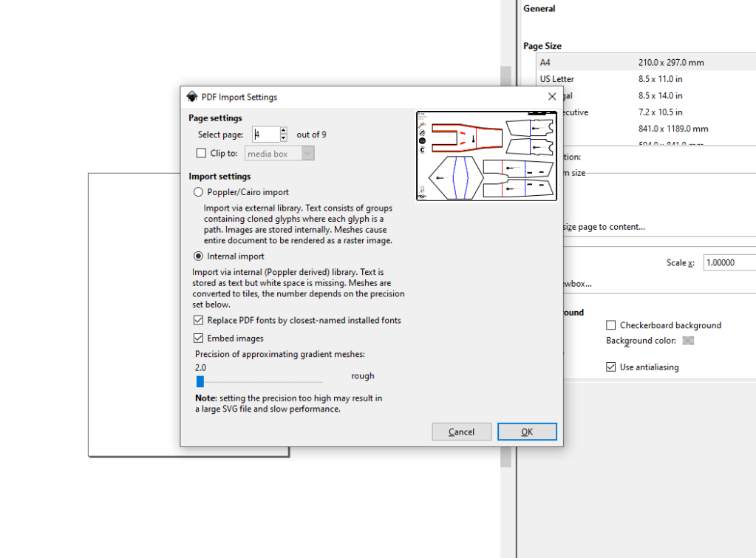The height and width of the screenshot is (558, 756).
Task: Click the gradient mesh precision slider handle
Action: click(200, 381)
